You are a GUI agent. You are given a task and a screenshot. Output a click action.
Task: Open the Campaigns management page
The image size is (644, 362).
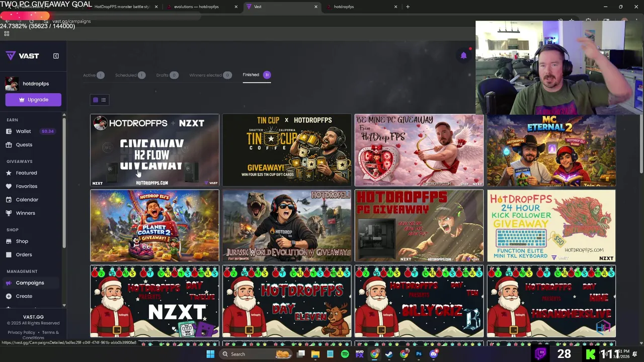[x=30, y=283]
